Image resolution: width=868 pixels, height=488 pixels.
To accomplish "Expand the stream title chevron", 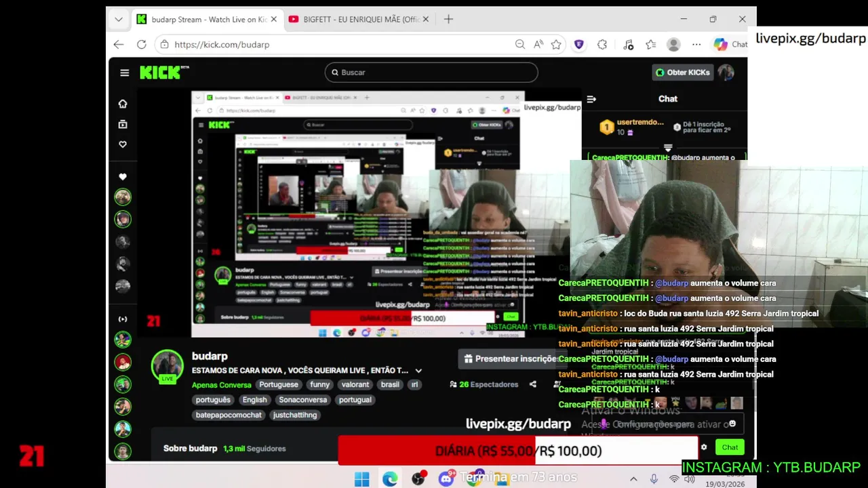I will 418,371.
